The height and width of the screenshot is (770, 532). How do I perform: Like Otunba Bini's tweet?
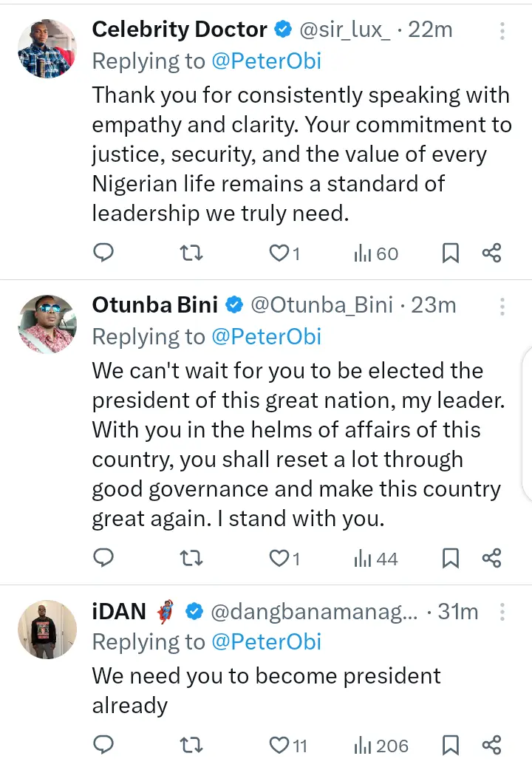click(x=279, y=558)
